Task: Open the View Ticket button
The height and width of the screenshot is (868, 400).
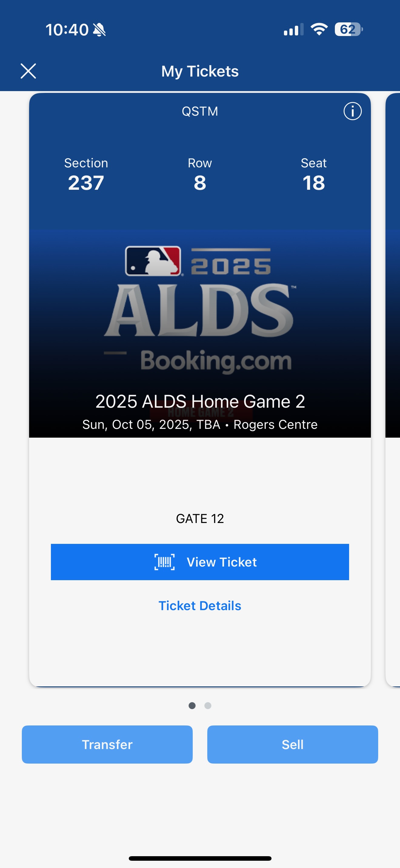Action: pyautogui.click(x=200, y=562)
